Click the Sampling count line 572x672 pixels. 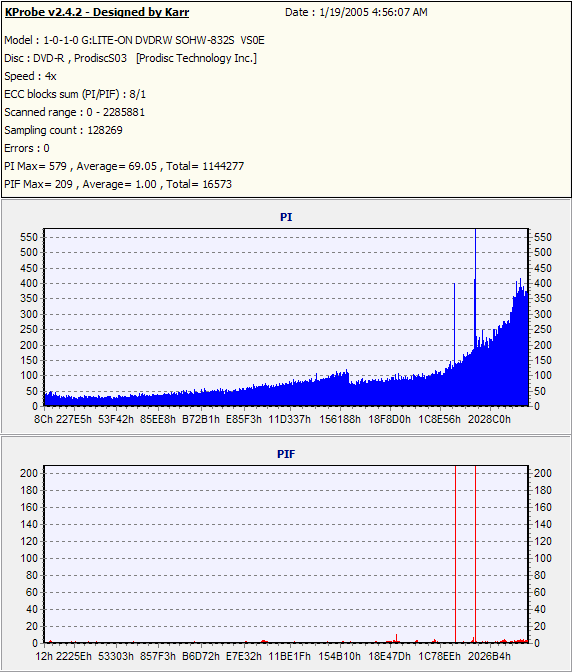tap(63, 130)
